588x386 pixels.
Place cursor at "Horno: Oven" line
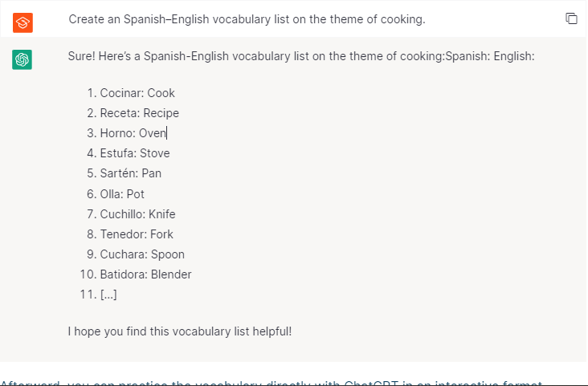[x=133, y=133]
